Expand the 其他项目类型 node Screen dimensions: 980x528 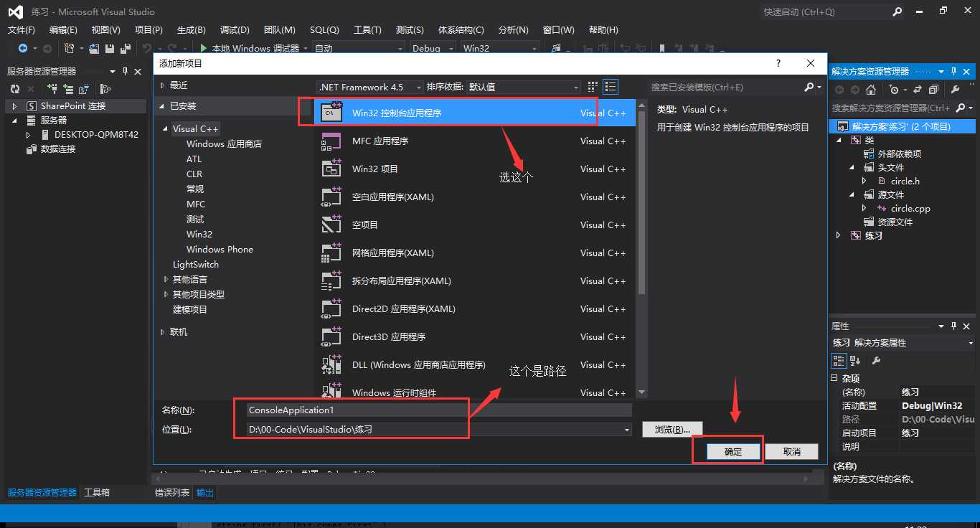click(166, 295)
